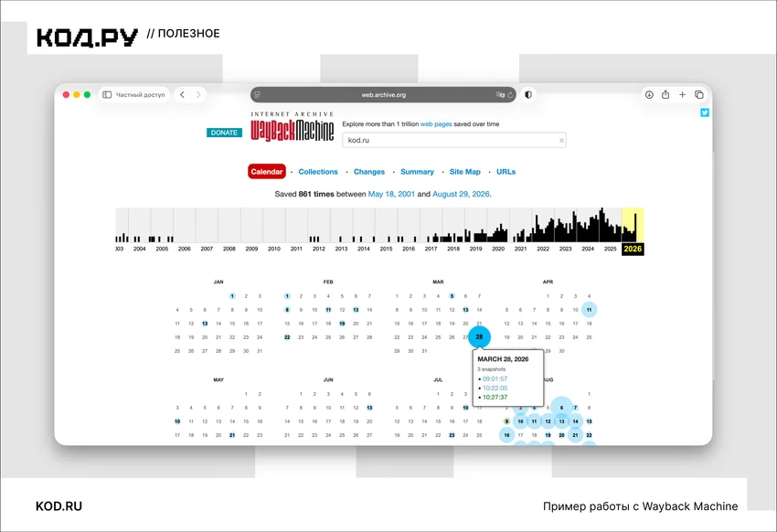The image size is (777, 532).
Task: Switch to the Collections tab
Action: tap(318, 171)
